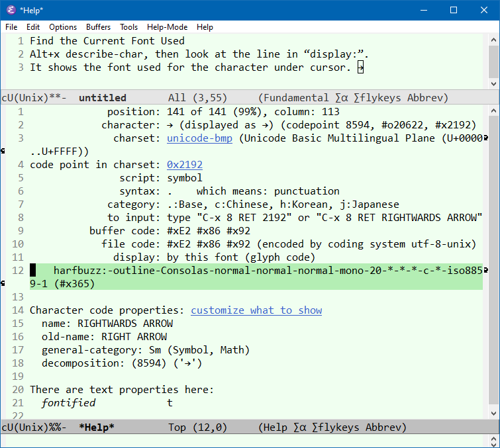The height and width of the screenshot is (448, 500).
Task: Click the italic 'fontified' property
Action: [x=68, y=403]
